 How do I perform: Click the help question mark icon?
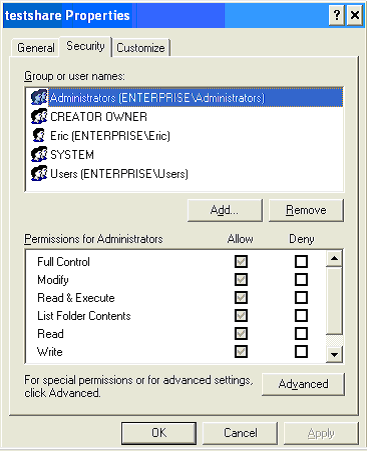tap(337, 15)
